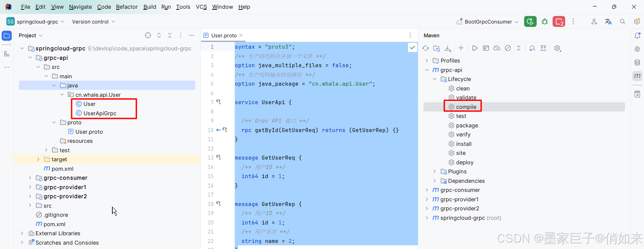Expand the Plugins node in Maven
The width and height of the screenshot is (644, 249).
click(435, 172)
